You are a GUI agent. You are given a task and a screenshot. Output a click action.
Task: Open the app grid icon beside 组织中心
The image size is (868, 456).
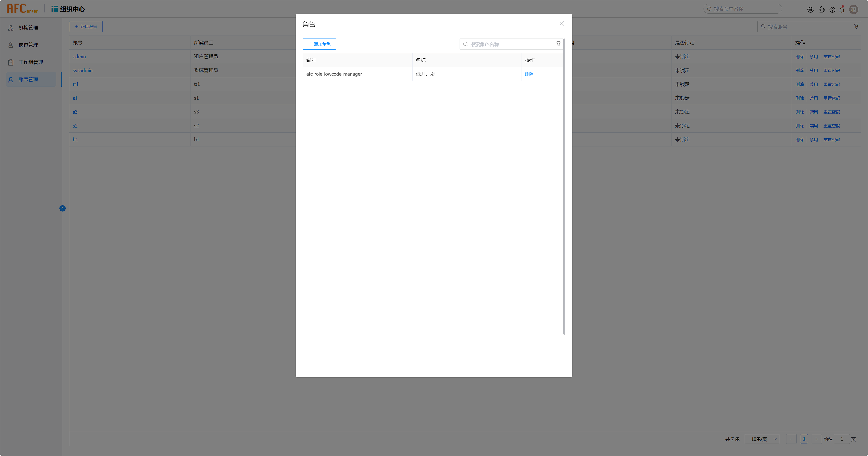coord(54,9)
